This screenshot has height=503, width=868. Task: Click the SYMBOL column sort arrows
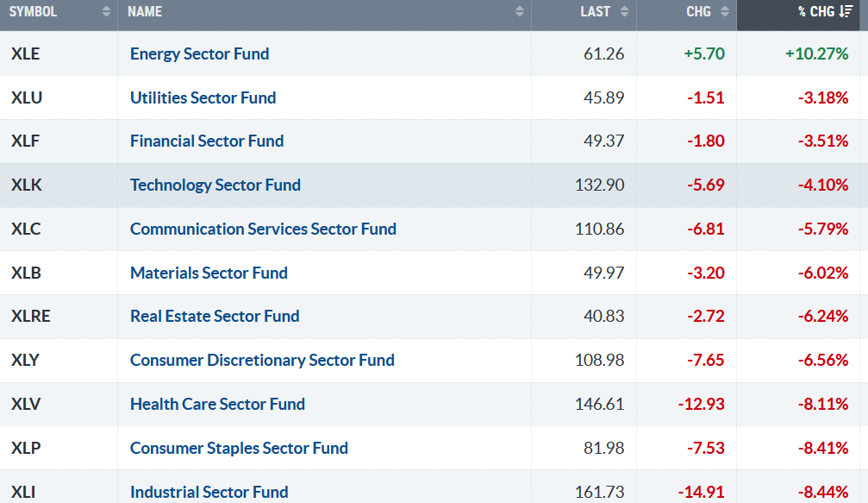pyautogui.click(x=106, y=12)
